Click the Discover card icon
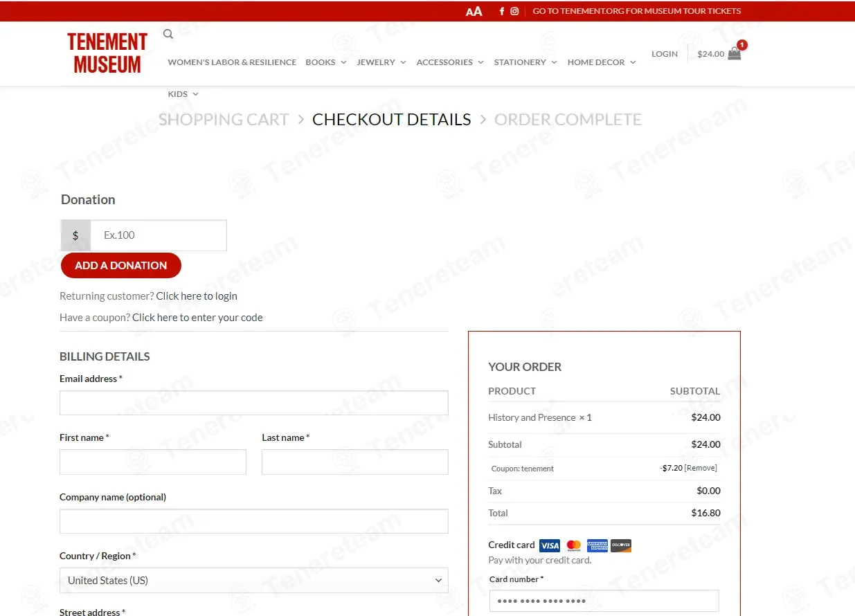The image size is (855, 616). tap(621, 545)
